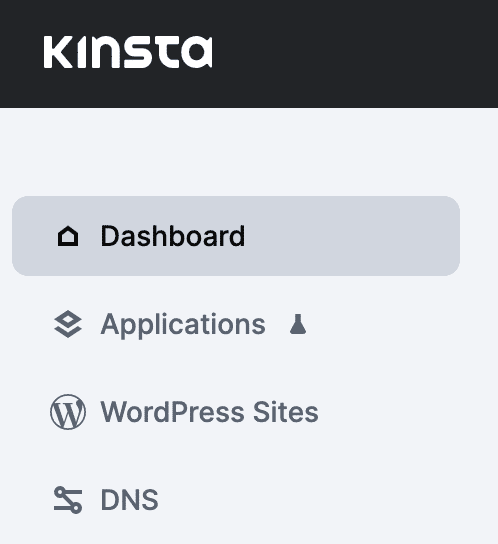Click the Kinsta logo
The width and height of the screenshot is (498, 544).
click(x=128, y=52)
